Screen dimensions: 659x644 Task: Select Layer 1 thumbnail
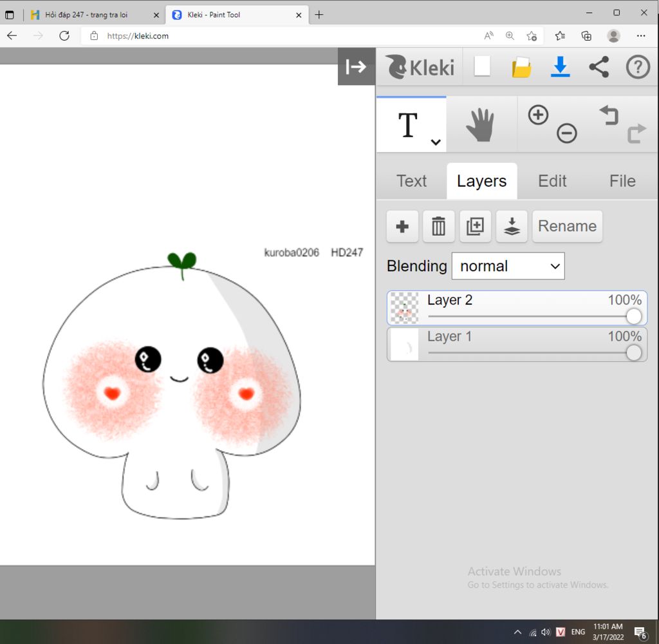pyautogui.click(x=404, y=345)
